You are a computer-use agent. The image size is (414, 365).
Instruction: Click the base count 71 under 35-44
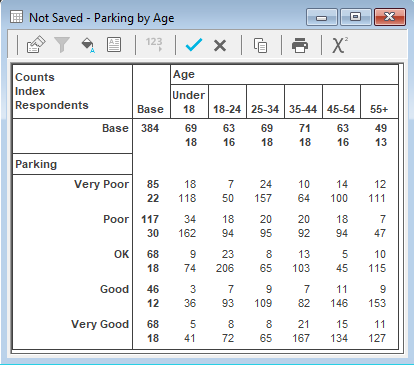pyautogui.click(x=305, y=128)
